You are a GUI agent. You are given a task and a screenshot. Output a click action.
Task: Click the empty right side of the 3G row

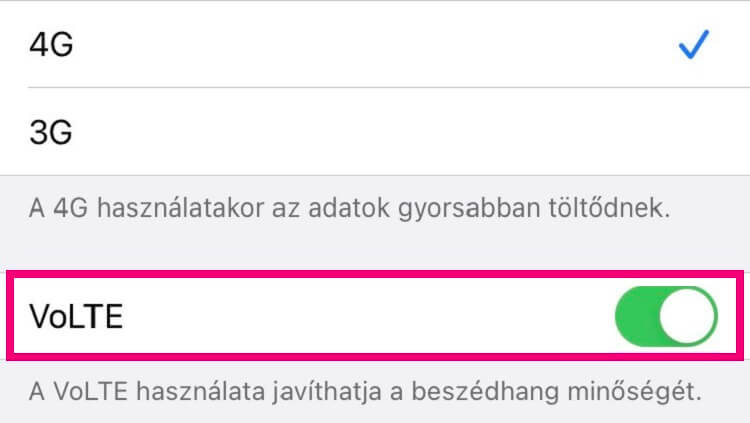pos(650,132)
